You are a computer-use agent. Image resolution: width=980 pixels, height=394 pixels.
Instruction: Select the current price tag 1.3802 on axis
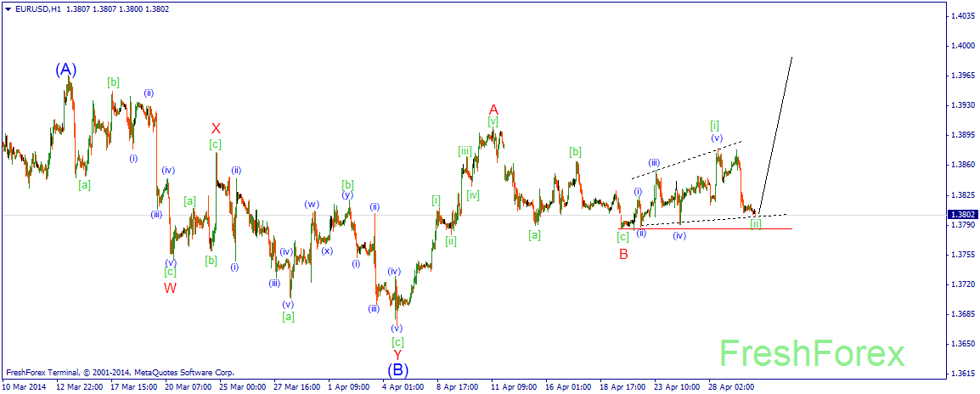point(961,214)
